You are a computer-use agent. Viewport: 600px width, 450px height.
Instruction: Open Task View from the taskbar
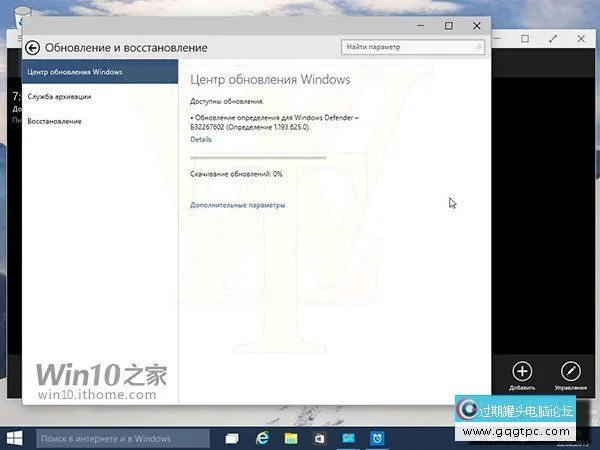click(x=232, y=438)
